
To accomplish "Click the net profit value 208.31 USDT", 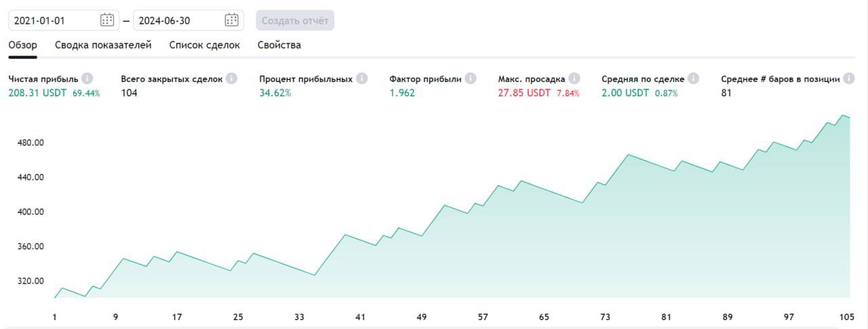I will pos(37,93).
